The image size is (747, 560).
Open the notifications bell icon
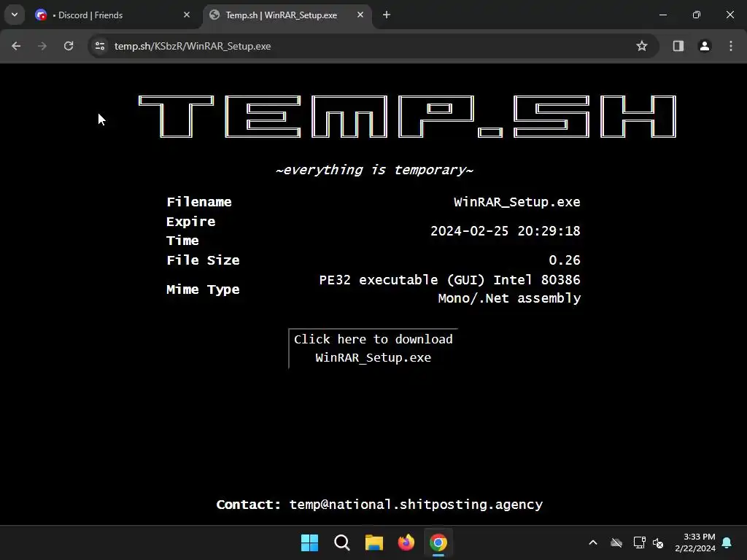(x=727, y=542)
